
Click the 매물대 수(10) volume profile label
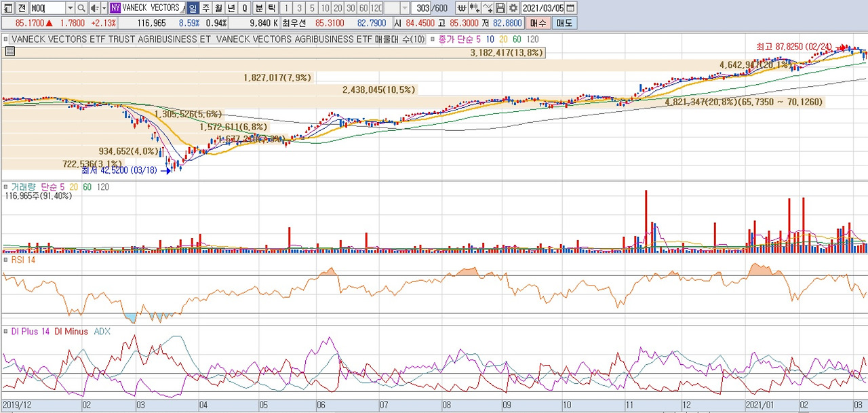(x=399, y=39)
